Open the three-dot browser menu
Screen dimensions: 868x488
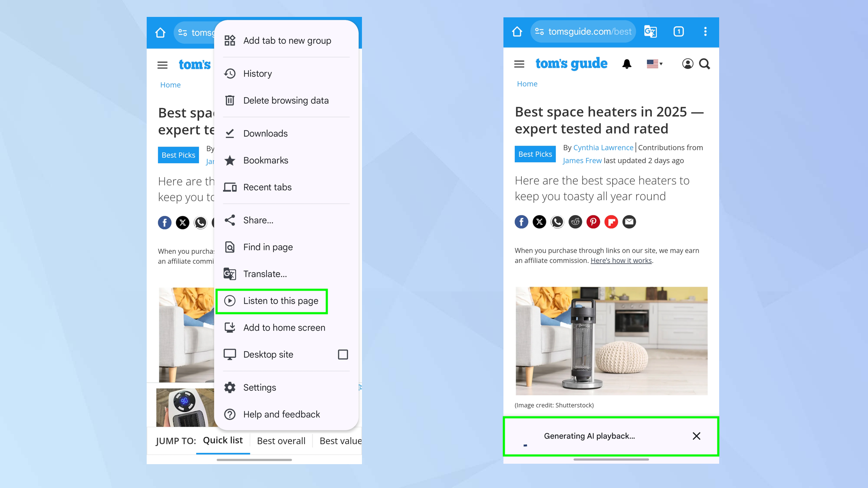tap(705, 32)
